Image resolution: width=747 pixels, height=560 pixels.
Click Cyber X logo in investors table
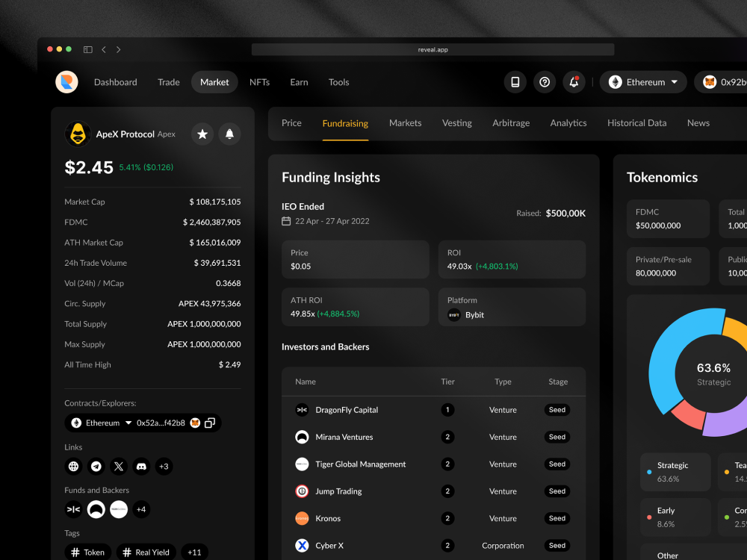302,545
